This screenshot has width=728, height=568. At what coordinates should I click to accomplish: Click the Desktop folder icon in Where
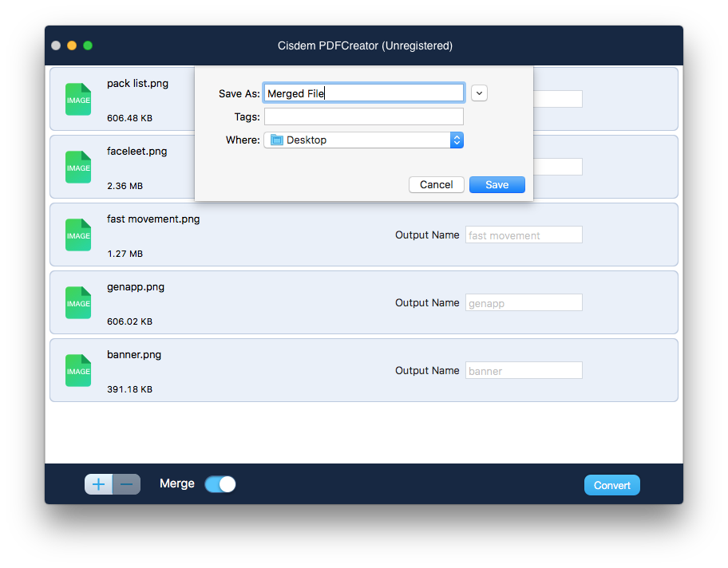point(277,140)
